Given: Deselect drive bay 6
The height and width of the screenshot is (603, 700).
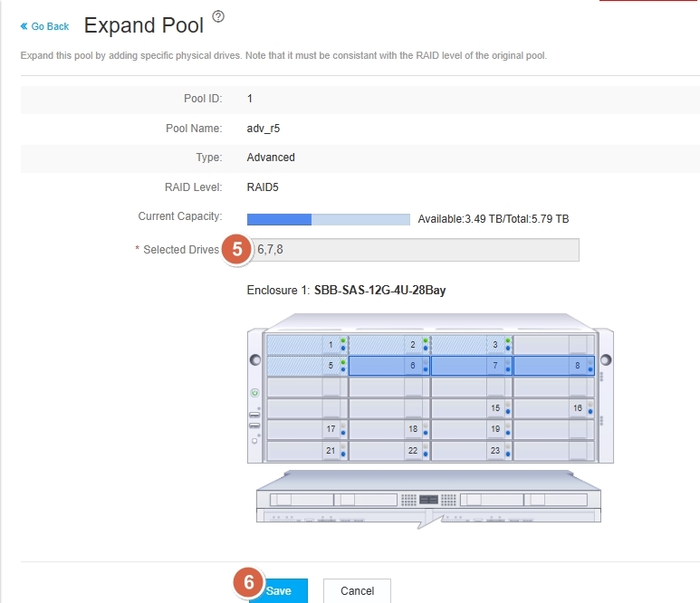Looking at the screenshot, I should point(388,366).
